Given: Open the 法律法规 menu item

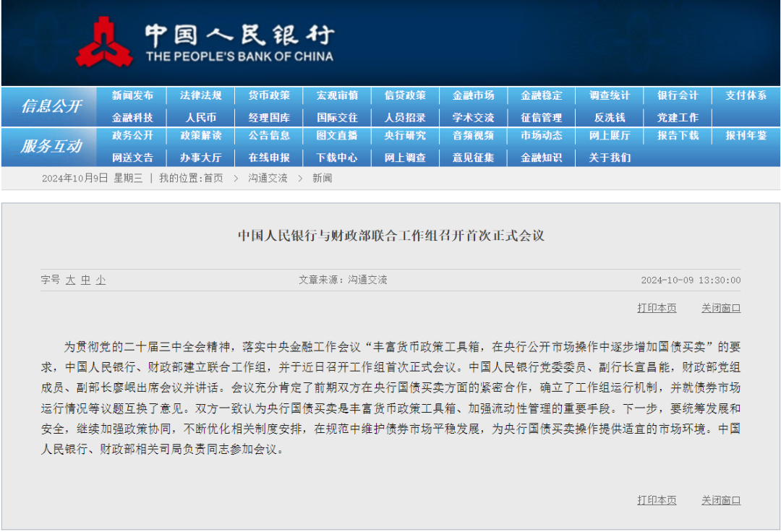Looking at the screenshot, I should [201, 95].
